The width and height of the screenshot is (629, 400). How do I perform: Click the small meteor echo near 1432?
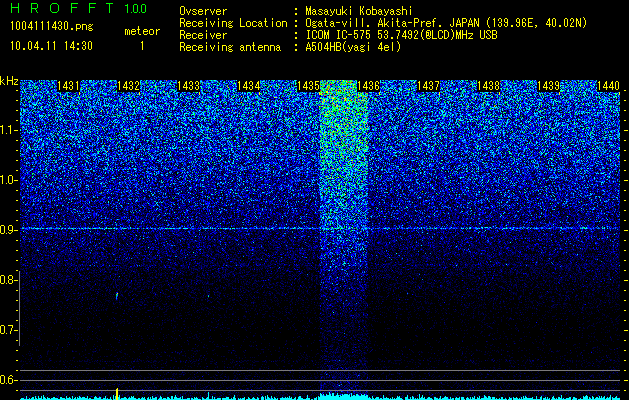117,296
